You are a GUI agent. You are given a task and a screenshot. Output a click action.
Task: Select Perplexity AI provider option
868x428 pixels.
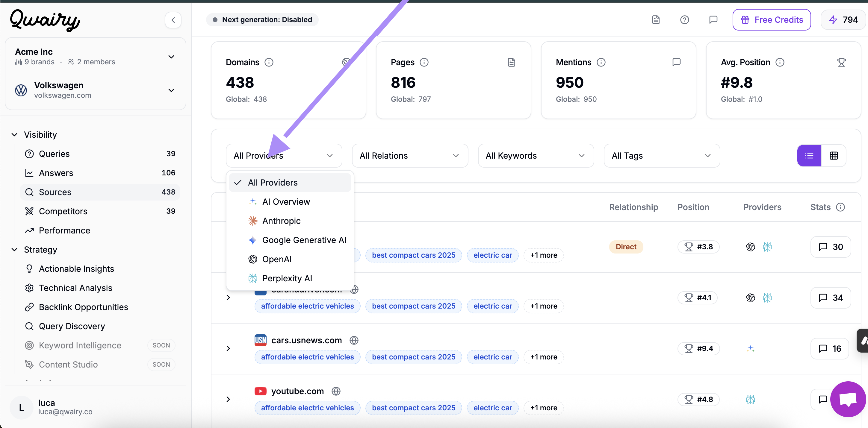coord(290,278)
